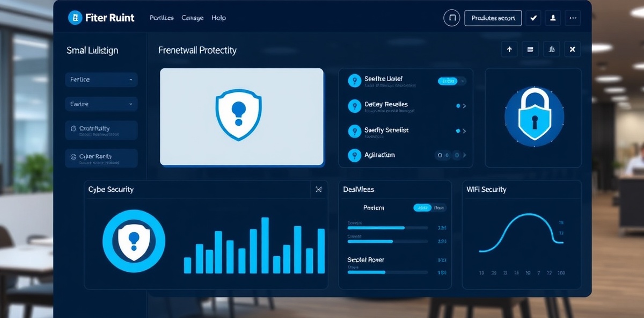The image size is (644, 318).
Task: Click the 'Seelite Uatel' row title
Action: click(x=383, y=79)
